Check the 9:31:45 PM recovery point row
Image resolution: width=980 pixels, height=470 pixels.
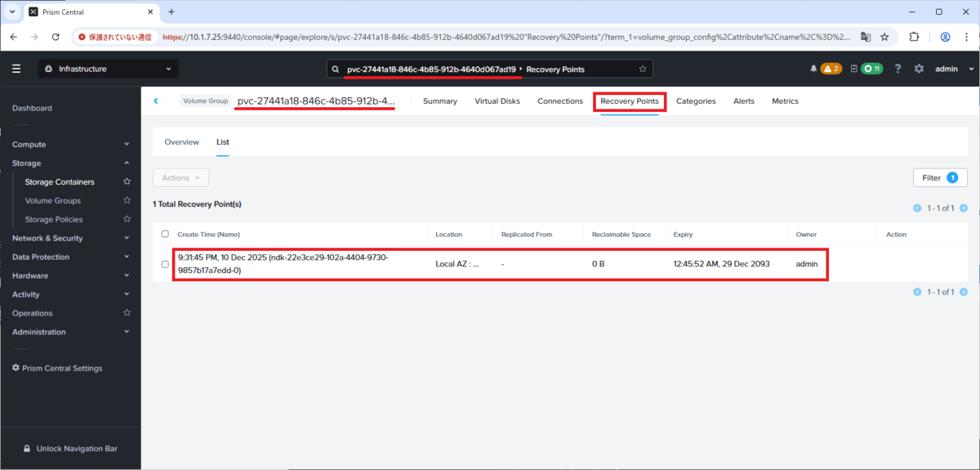point(165,264)
